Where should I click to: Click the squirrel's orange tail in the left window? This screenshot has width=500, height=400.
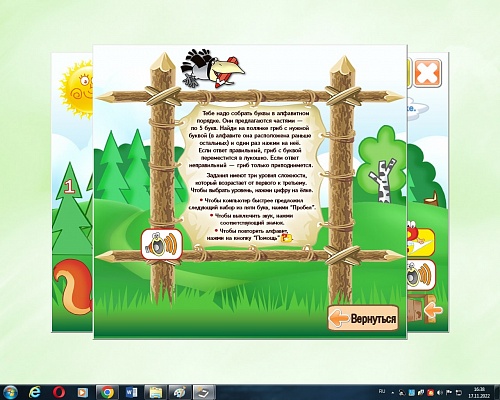(73, 287)
